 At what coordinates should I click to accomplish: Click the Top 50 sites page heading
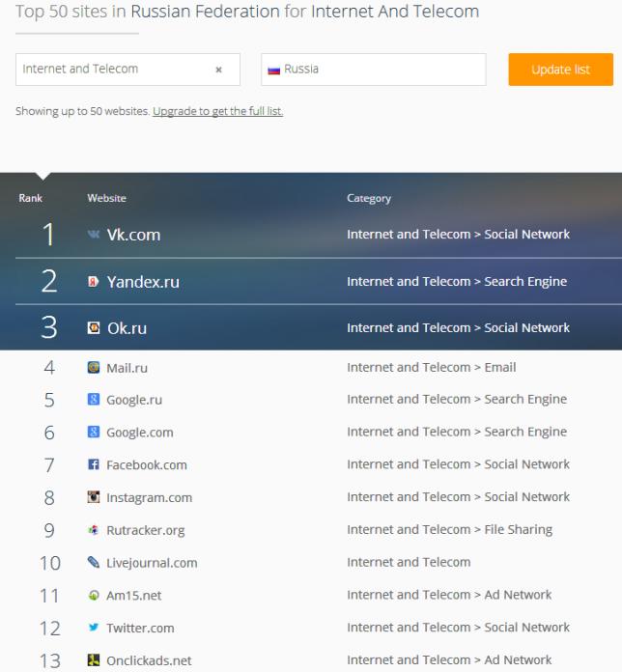pyautogui.click(x=247, y=12)
